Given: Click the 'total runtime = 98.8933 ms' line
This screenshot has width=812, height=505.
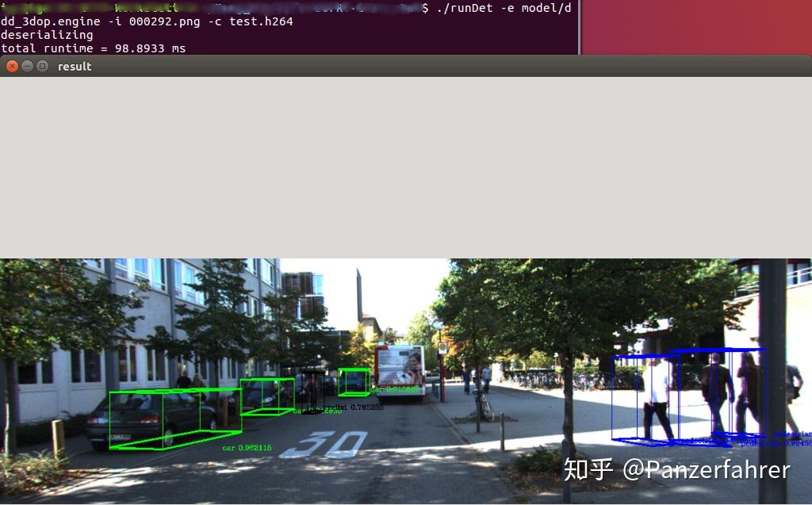Looking at the screenshot, I should tap(93, 48).
